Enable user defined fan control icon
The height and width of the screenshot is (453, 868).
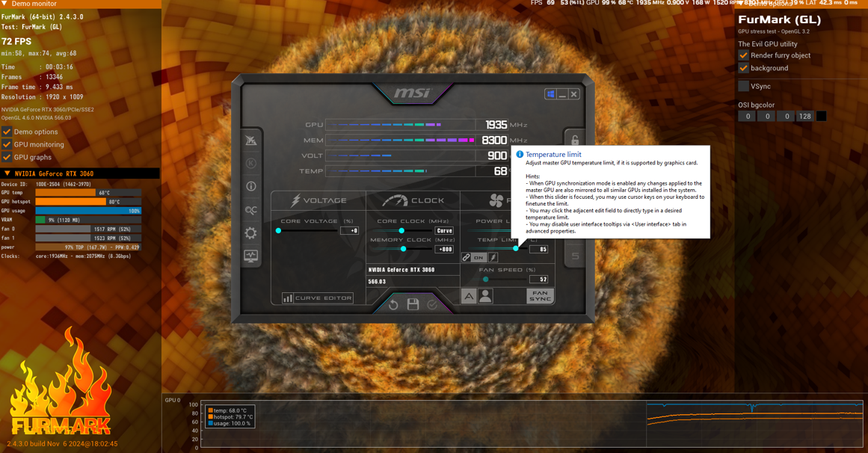pos(485,296)
